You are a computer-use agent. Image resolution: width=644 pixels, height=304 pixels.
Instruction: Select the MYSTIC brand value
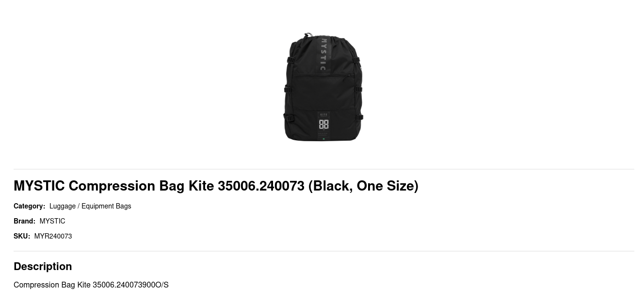[x=52, y=221]
